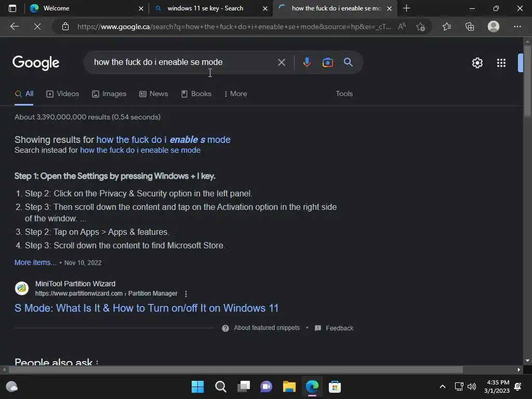Open volume control in system tray

tap(472, 387)
